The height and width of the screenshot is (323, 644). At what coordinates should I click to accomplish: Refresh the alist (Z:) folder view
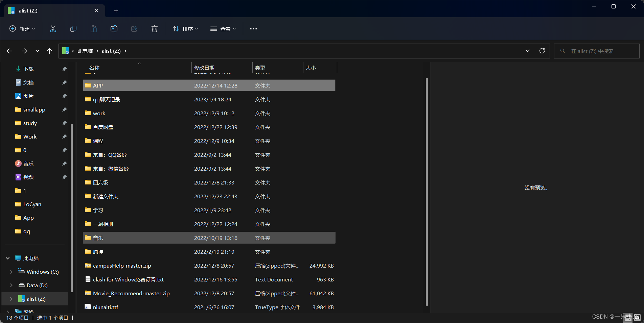(542, 51)
